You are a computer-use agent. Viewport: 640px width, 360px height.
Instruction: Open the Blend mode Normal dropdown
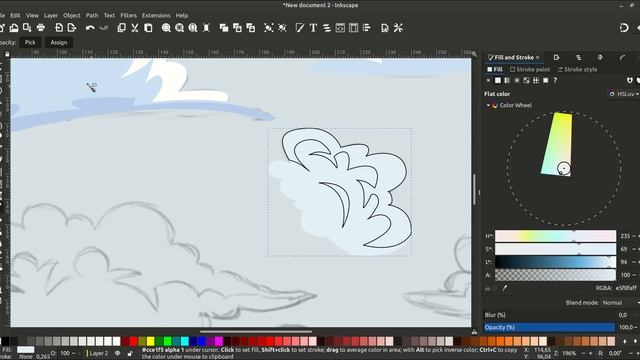pos(620,303)
